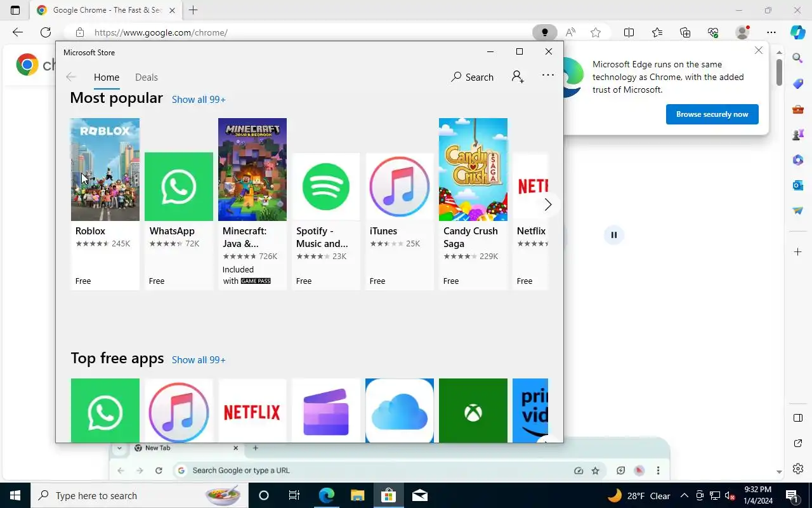Image resolution: width=812 pixels, height=508 pixels.
Task: Open Prime Video icon in Top free apps
Action: coord(530,411)
